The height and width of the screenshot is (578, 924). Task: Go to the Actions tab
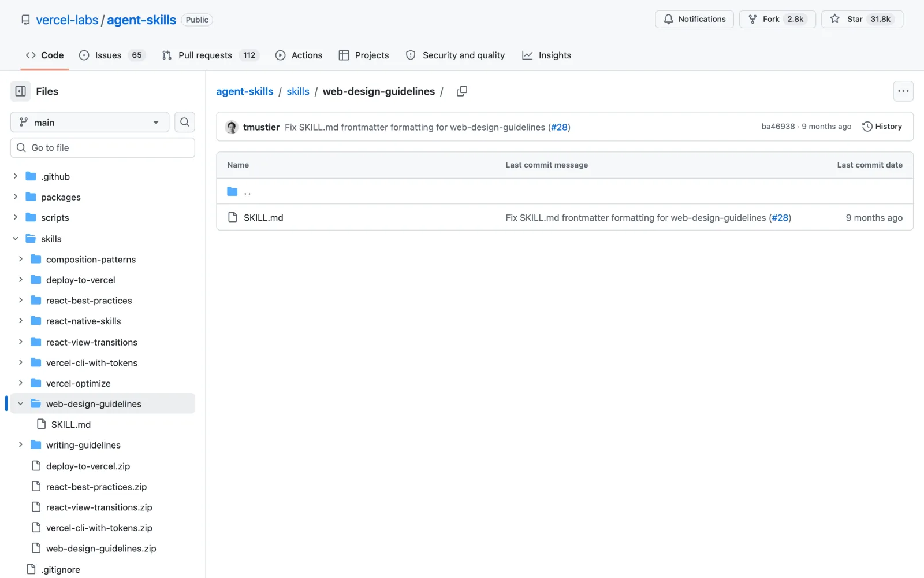299,55
